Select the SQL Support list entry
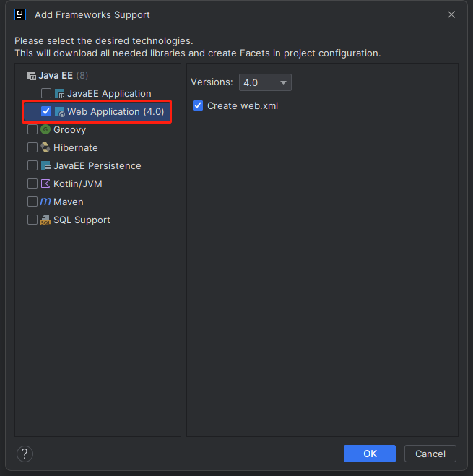This screenshot has height=476, width=473. click(82, 220)
